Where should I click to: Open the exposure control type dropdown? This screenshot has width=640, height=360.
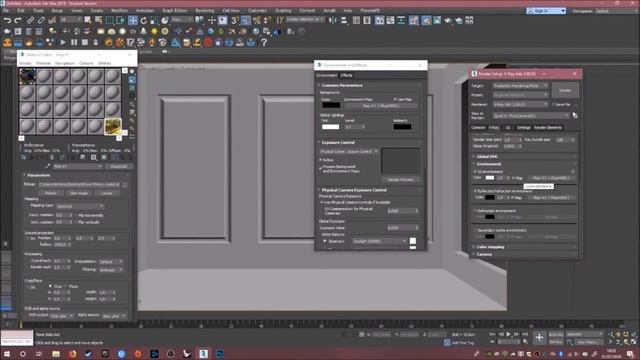(x=349, y=151)
